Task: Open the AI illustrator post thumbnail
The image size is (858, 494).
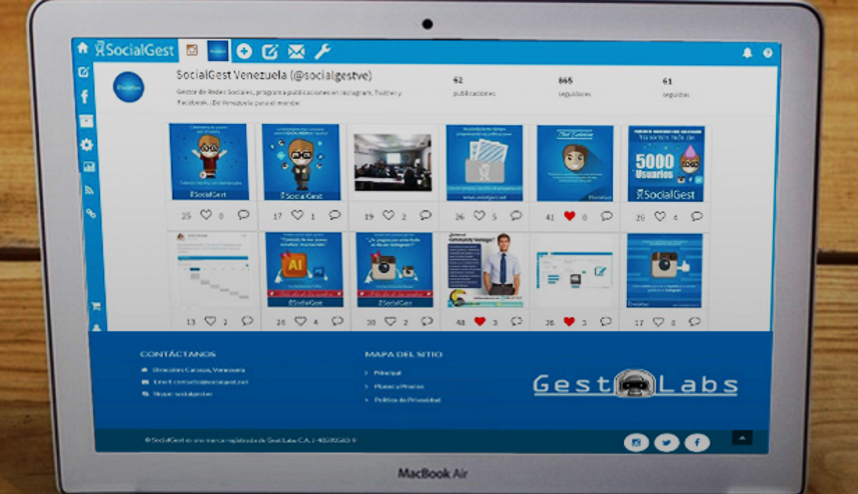Action: pyautogui.click(x=304, y=269)
